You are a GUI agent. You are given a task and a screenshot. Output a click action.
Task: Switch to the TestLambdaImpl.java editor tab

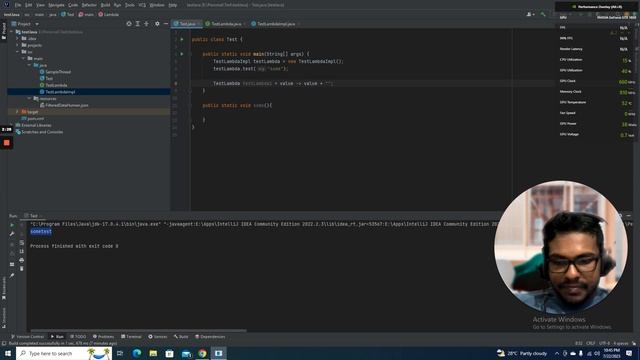(x=275, y=24)
